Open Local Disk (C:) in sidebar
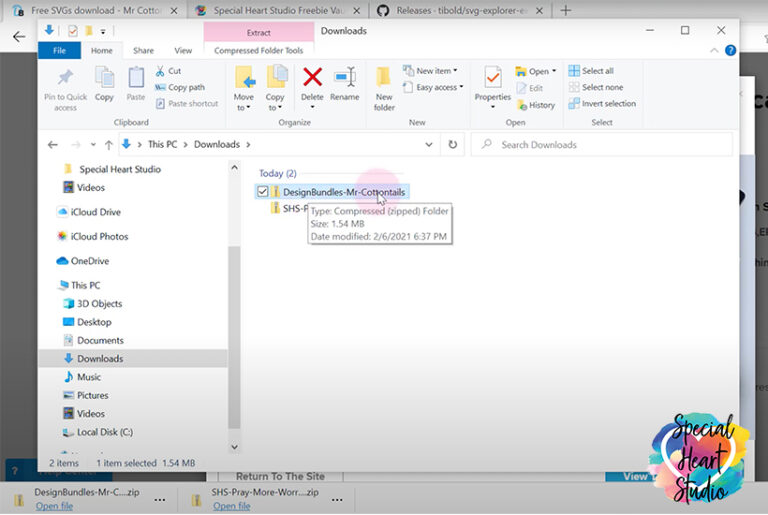The height and width of the screenshot is (515, 768). pos(97,432)
